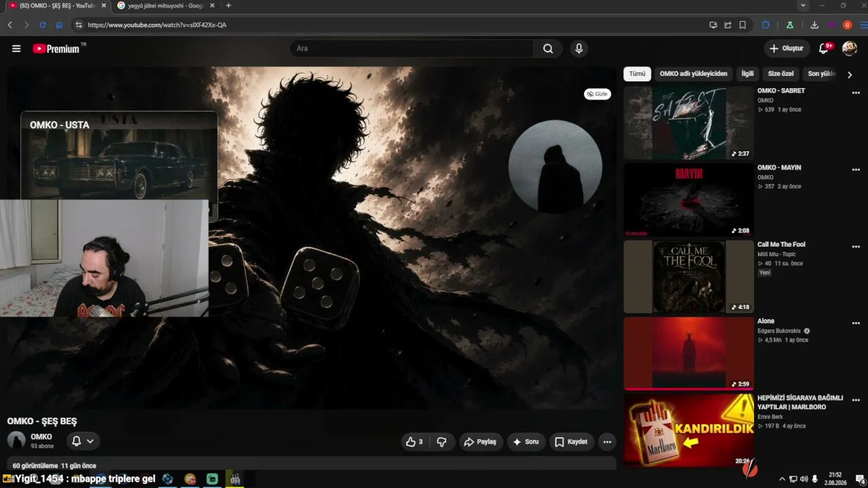Select the Tümü filter chip
868x488 pixels.
tap(637, 74)
